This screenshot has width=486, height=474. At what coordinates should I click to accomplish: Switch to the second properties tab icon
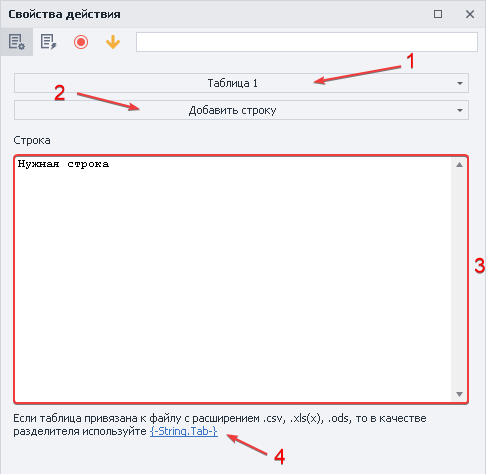pos(49,42)
